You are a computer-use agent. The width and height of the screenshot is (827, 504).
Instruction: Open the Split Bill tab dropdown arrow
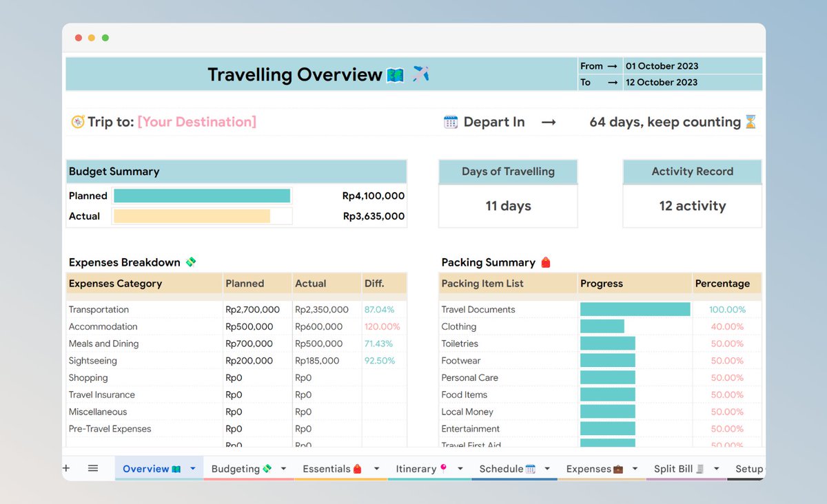pos(717,469)
